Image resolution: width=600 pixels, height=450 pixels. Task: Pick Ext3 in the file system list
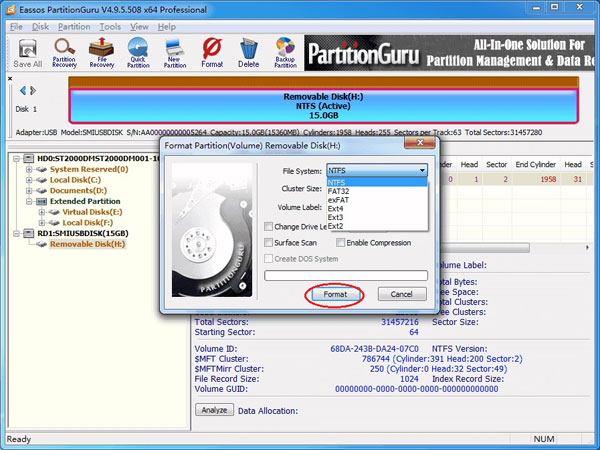[x=377, y=217]
